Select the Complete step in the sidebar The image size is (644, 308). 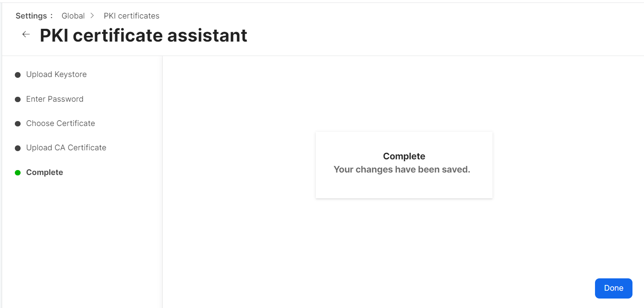click(x=44, y=172)
